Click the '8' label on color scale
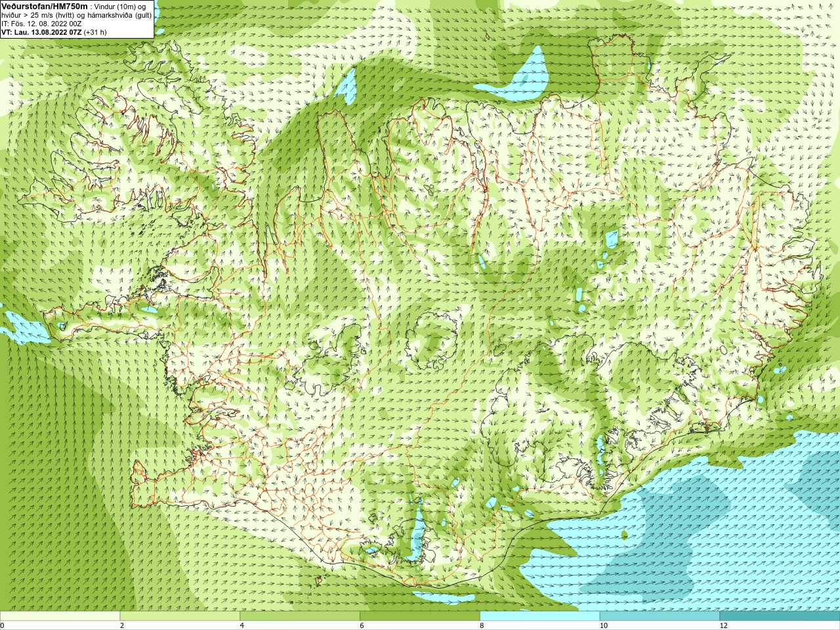 point(482,625)
